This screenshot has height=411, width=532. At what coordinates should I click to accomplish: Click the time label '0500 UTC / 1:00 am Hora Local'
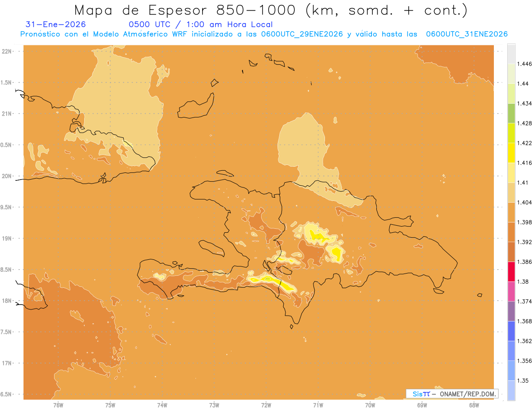click(200, 25)
